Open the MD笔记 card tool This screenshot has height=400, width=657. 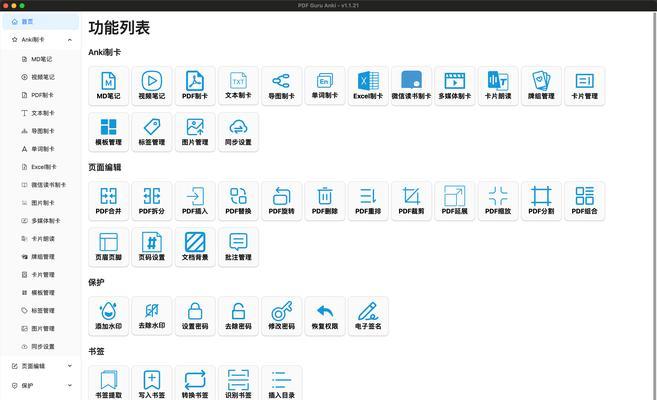[x=109, y=86]
